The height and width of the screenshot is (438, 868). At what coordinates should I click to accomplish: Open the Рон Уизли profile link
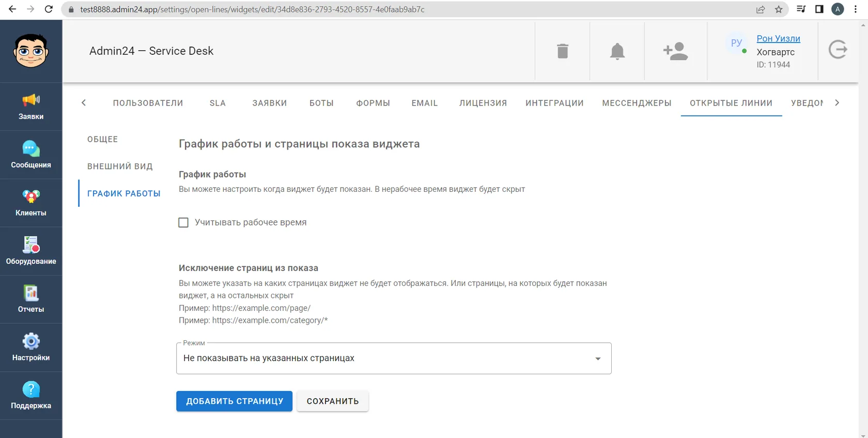778,38
